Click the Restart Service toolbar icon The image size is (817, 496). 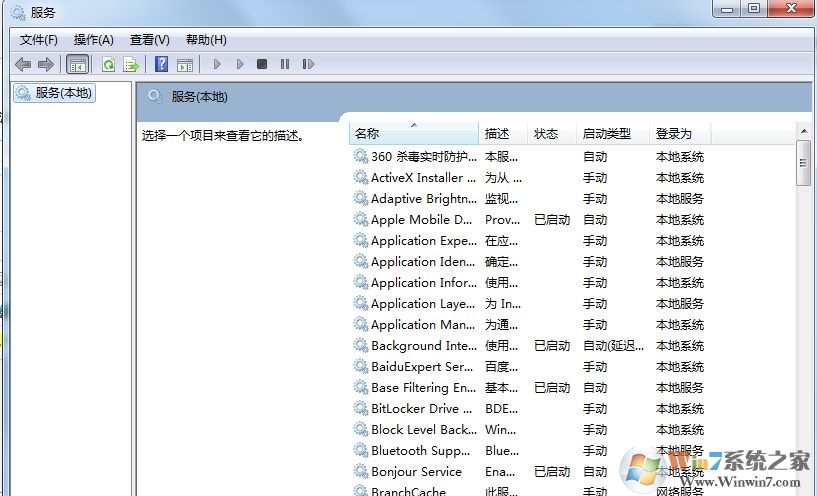[x=308, y=65]
